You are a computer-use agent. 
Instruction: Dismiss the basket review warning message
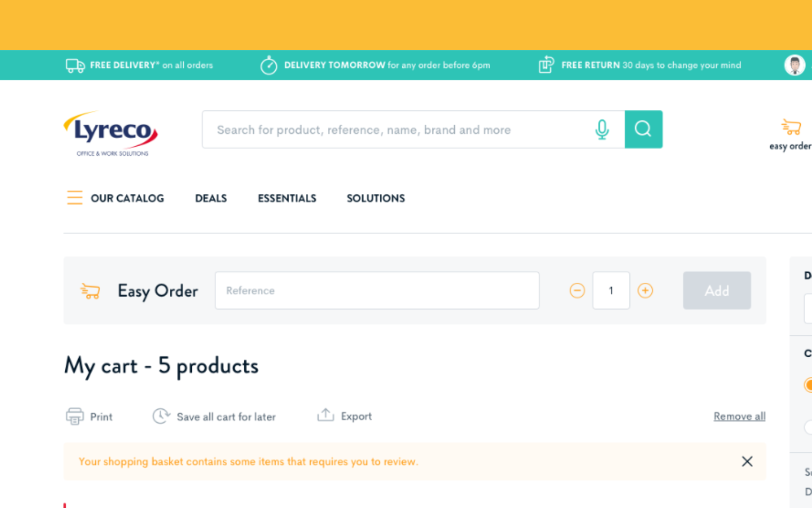tap(747, 461)
